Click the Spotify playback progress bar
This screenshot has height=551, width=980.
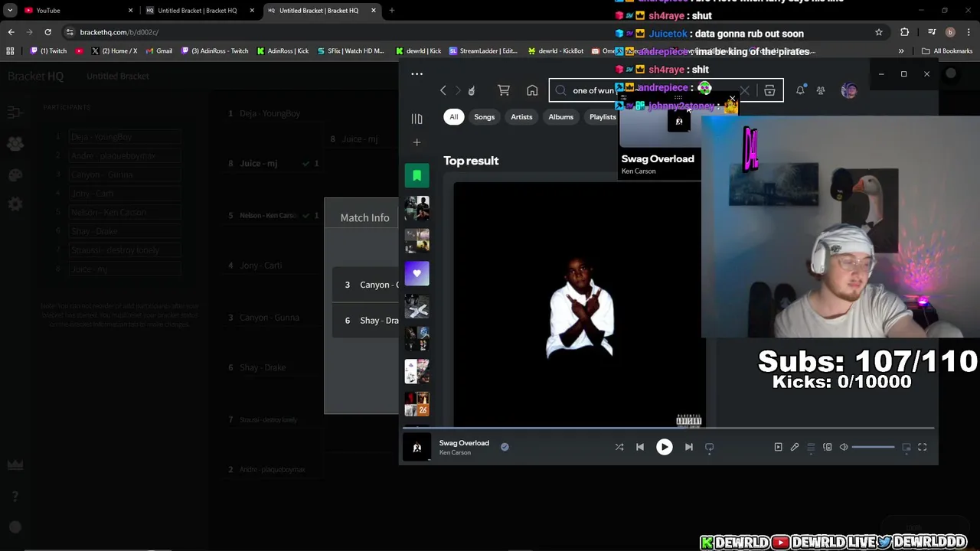(x=668, y=429)
